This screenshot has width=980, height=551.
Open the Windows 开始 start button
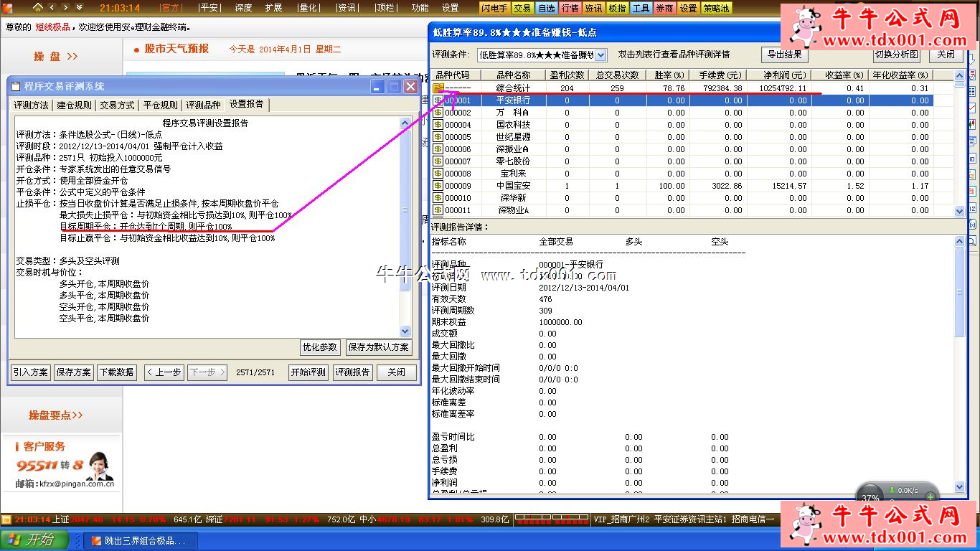pos(34,540)
